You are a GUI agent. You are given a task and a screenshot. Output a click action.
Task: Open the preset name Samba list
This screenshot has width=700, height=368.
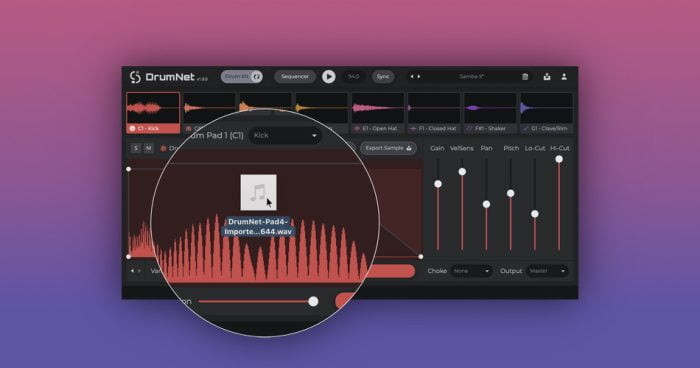(471, 77)
